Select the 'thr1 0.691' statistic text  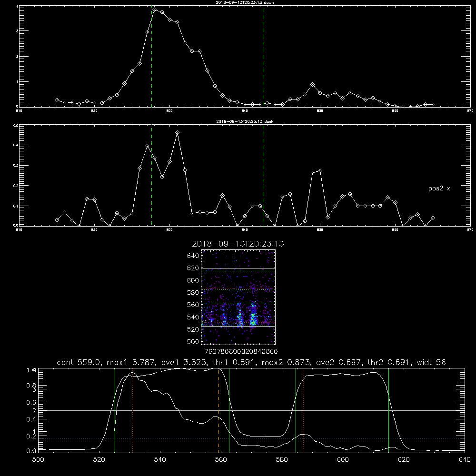[x=234, y=362]
